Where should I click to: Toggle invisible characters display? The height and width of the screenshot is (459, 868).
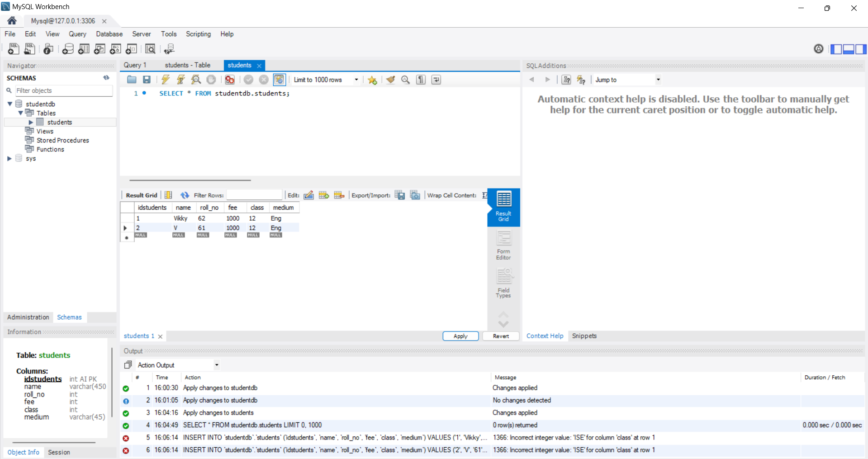click(x=421, y=80)
